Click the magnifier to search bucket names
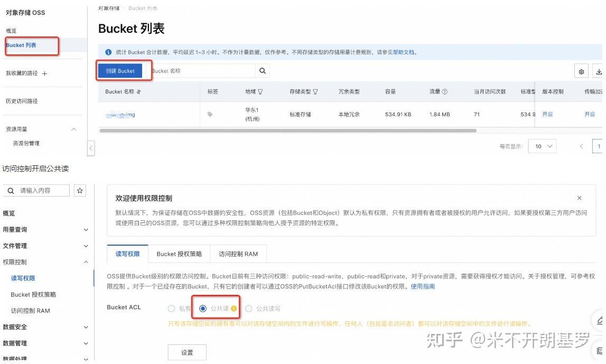This screenshot has height=364, width=606. pyautogui.click(x=263, y=70)
